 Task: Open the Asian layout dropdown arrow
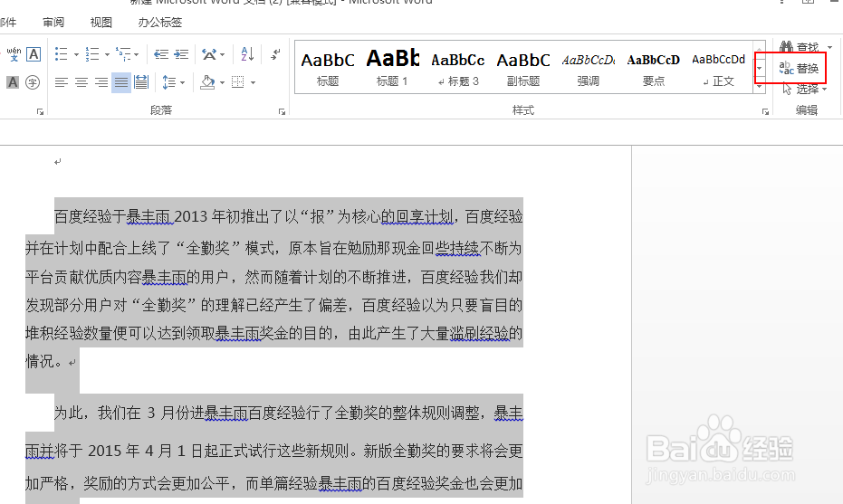pyautogui.click(x=222, y=54)
